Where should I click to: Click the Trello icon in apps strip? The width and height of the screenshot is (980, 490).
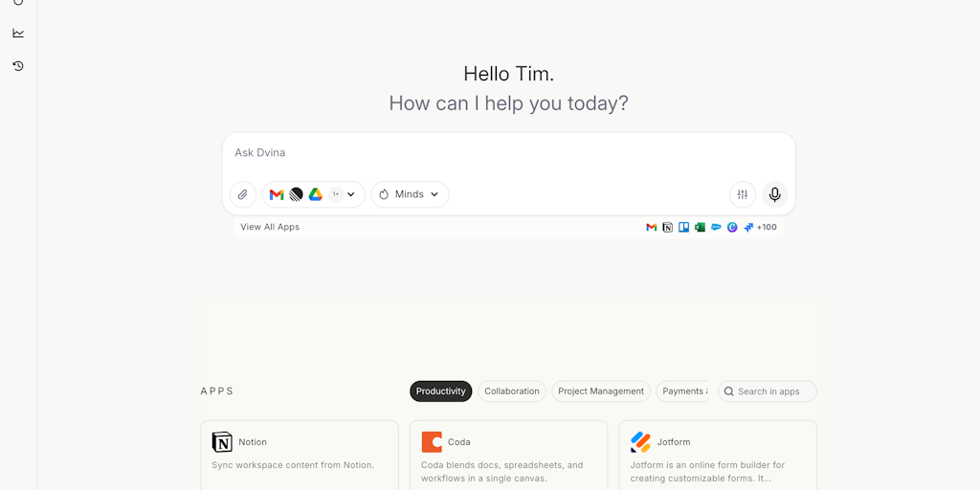(x=683, y=228)
